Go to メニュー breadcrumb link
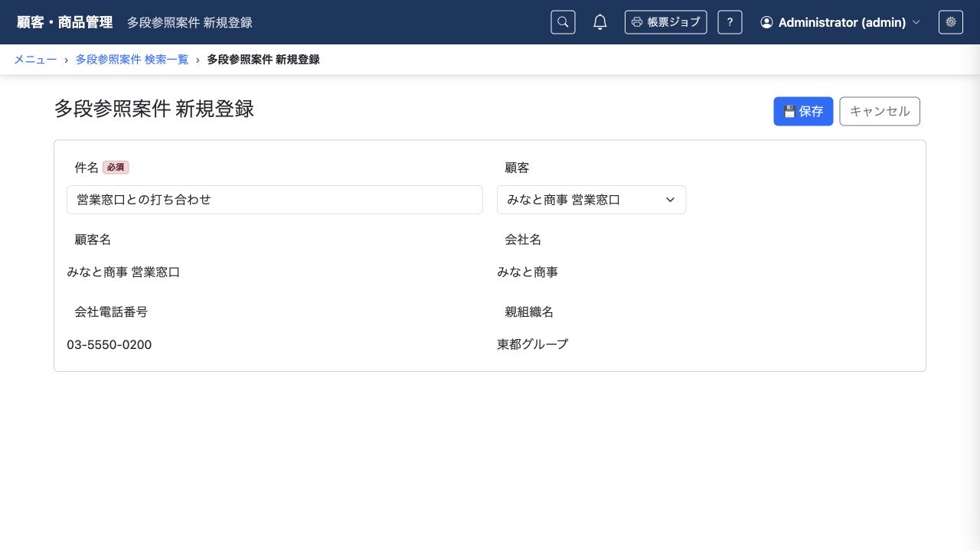 [35, 60]
